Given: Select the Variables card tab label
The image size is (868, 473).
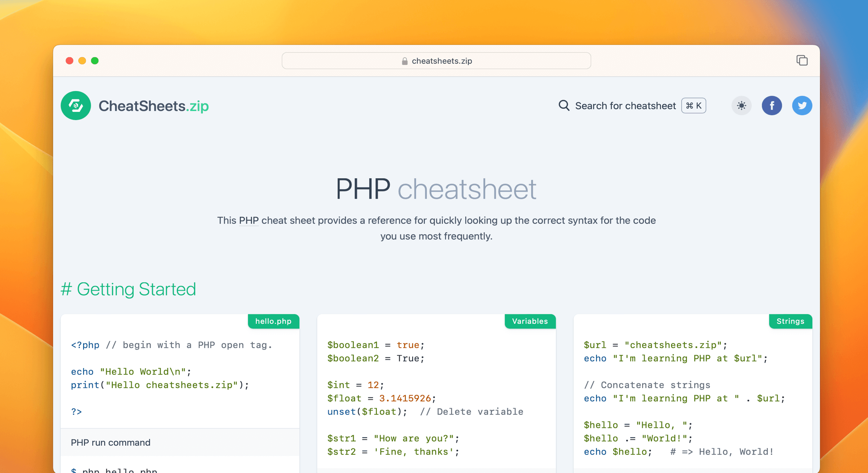Looking at the screenshot, I should (529, 321).
